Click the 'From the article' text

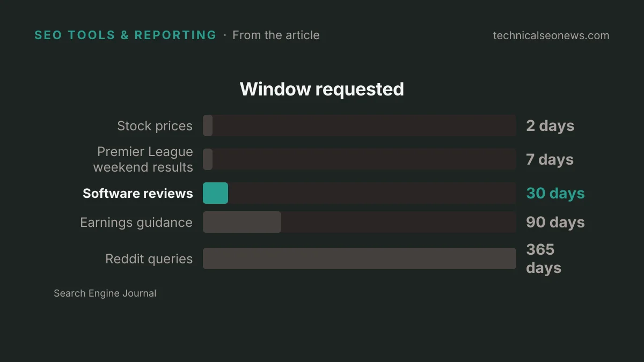(x=276, y=35)
